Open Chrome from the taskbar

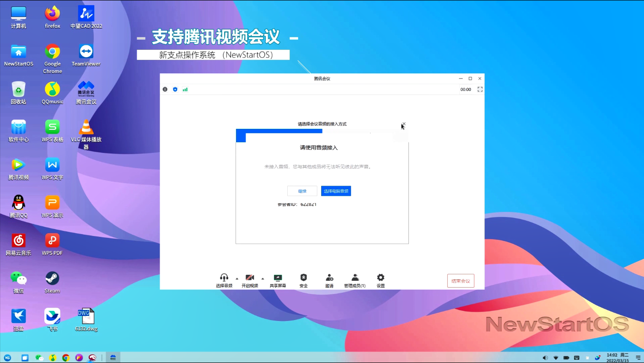coord(66,358)
